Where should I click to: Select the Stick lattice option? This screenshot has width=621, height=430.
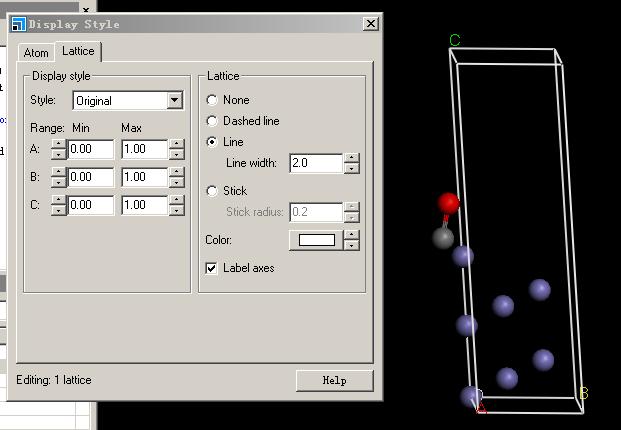click(212, 191)
